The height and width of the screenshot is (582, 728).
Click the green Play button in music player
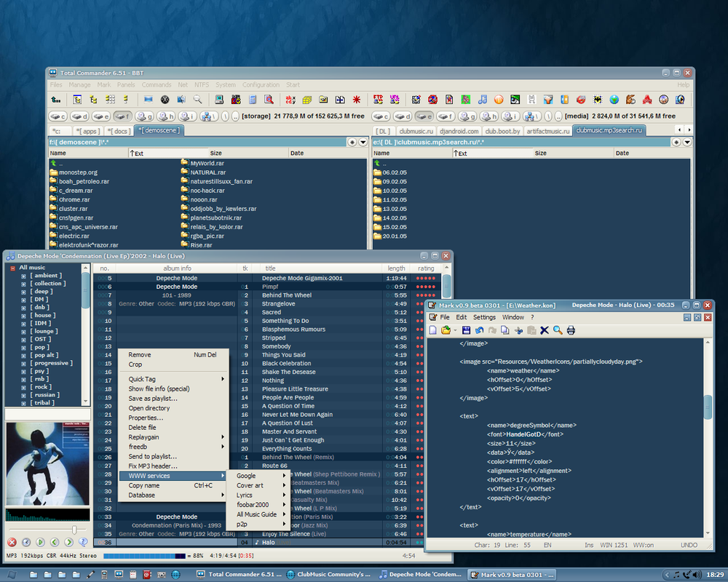[x=40, y=542]
